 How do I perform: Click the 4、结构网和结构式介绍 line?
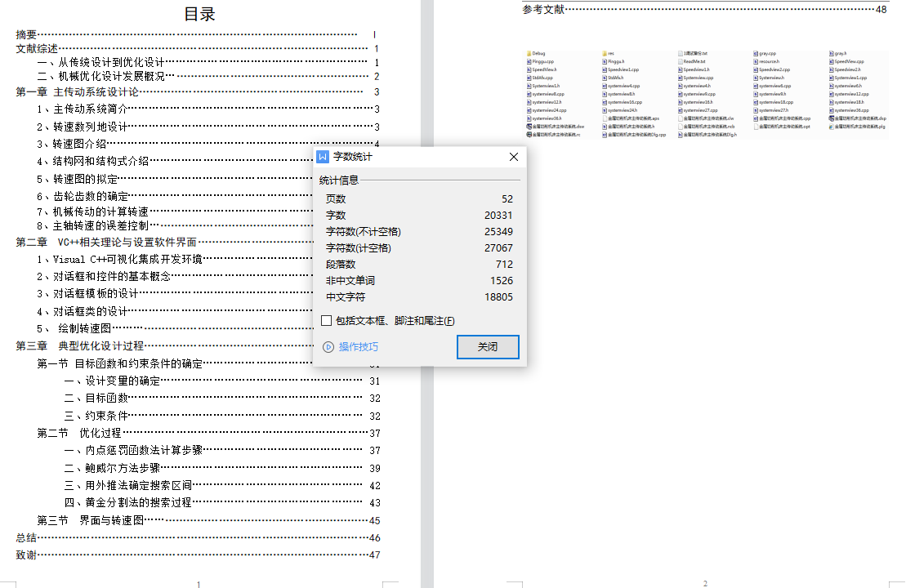click(x=175, y=161)
